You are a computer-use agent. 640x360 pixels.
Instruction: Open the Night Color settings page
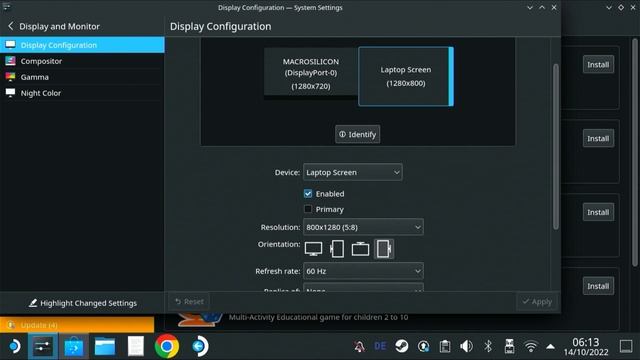click(x=82, y=93)
